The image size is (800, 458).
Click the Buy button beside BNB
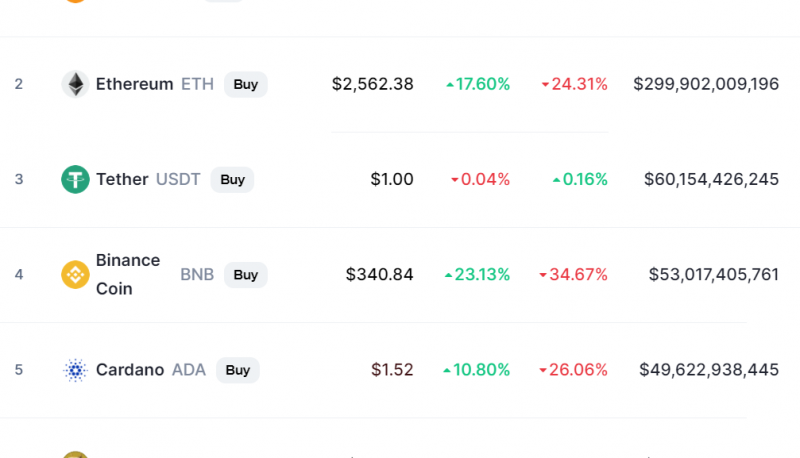coord(245,275)
